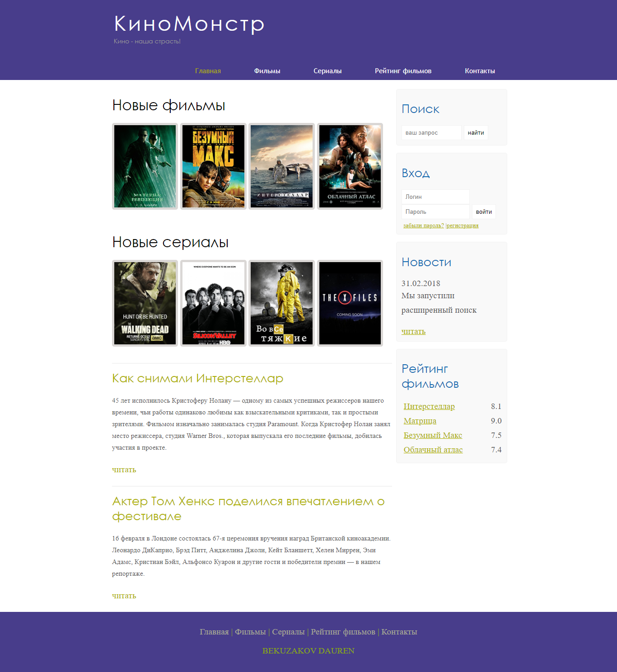The height and width of the screenshot is (672, 617).
Task: Open Рейтинг фильмов in top navigation
Action: coord(403,71)
